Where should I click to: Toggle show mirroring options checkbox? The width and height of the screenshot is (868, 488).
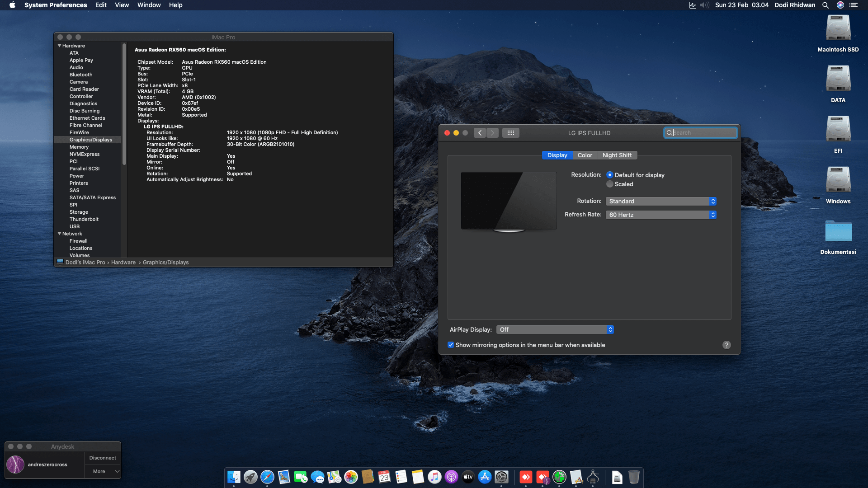pyautogui.click(x=451, y=345)
